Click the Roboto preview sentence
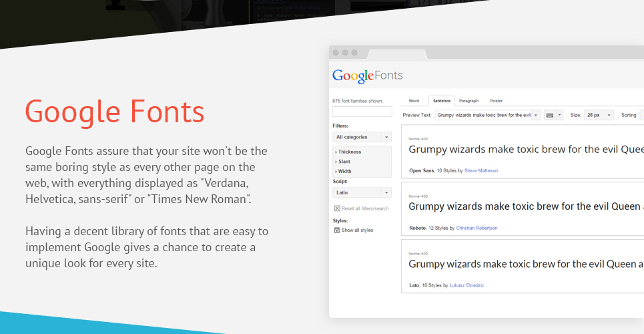Viewport: 644px width, 334px height. pos(526,206)
